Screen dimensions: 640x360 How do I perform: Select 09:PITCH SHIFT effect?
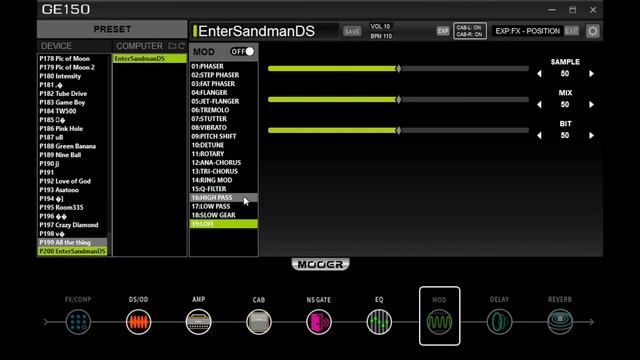(224, 136)
